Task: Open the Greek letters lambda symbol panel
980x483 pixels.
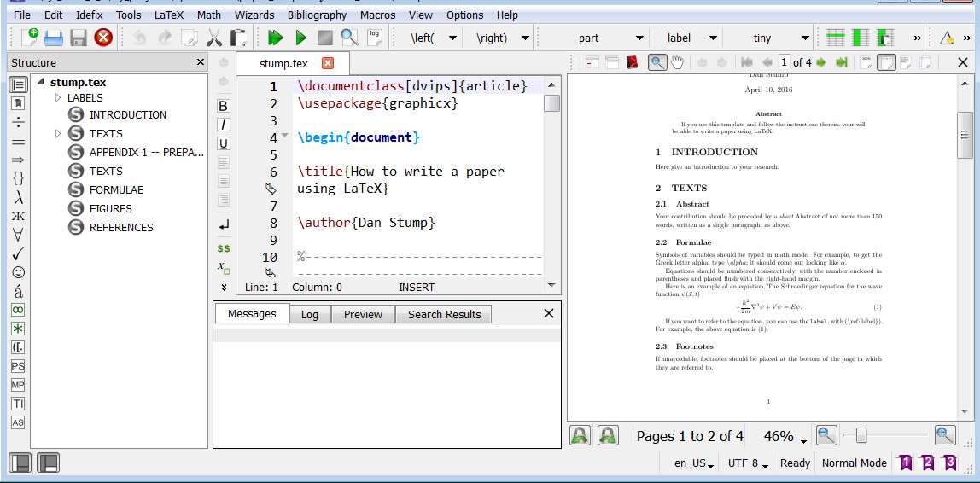Action: (x=19, y=197)
